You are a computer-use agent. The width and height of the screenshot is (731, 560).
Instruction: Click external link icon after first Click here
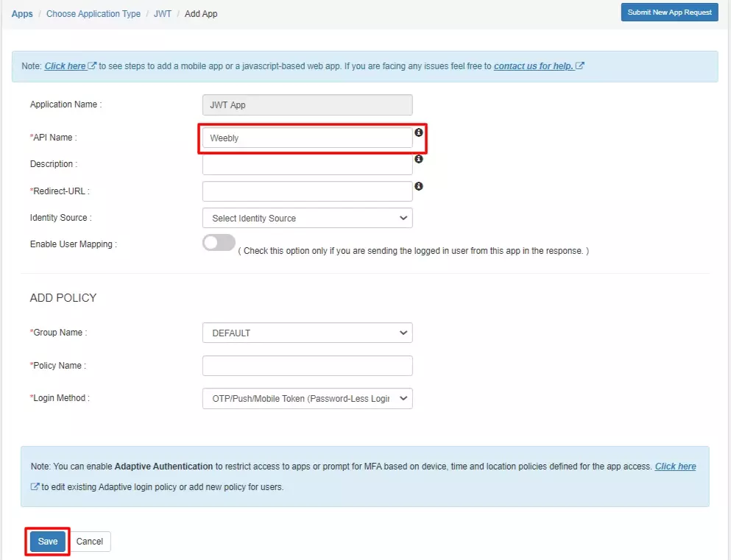click(x=92, y=65)
